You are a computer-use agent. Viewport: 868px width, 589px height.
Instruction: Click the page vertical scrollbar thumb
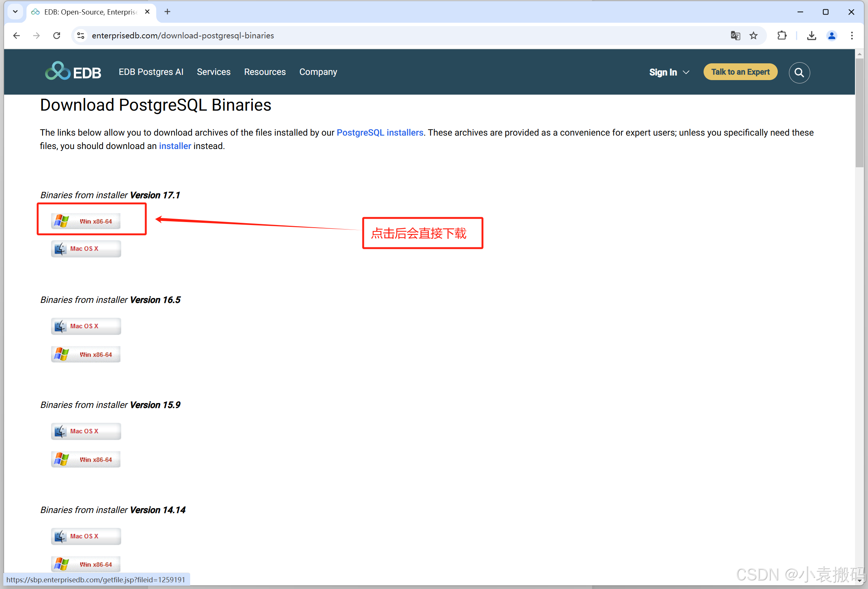point(859,112)
